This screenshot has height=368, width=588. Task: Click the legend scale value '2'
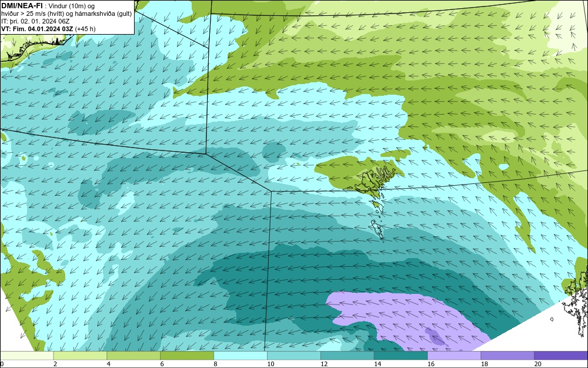tap(55, 364)
